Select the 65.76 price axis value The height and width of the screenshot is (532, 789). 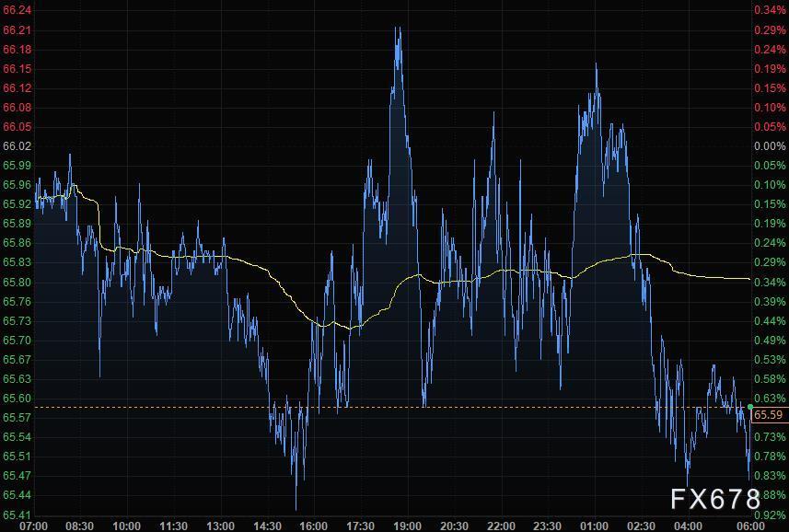pyautogui.click(x=17, y=302)
